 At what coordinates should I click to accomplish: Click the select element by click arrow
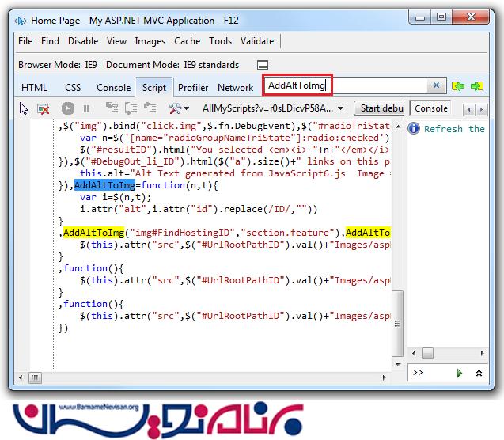point(24,108)
